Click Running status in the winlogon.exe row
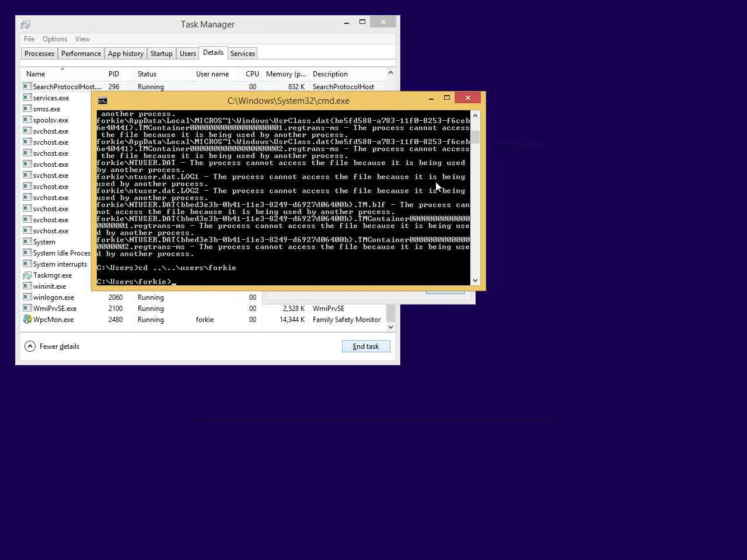The width and height of the screenshot is (747, 560). 151,297
